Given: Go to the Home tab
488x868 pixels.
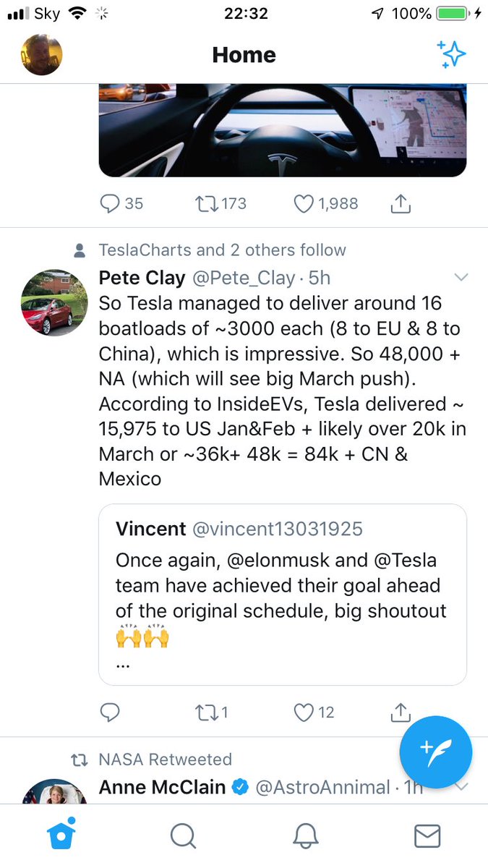Looking at the screenshot, I should 61,836.
